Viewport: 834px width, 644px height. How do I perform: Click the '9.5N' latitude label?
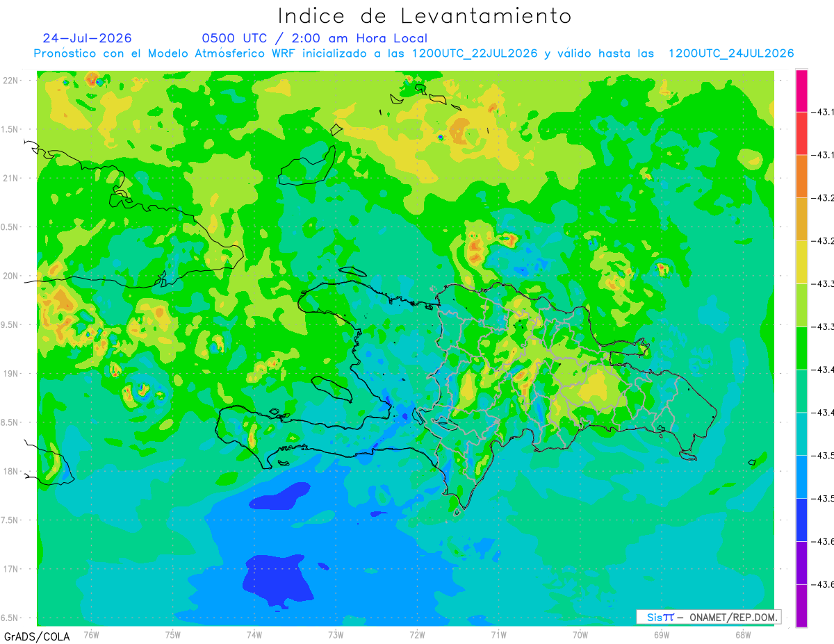pos(10,324)
